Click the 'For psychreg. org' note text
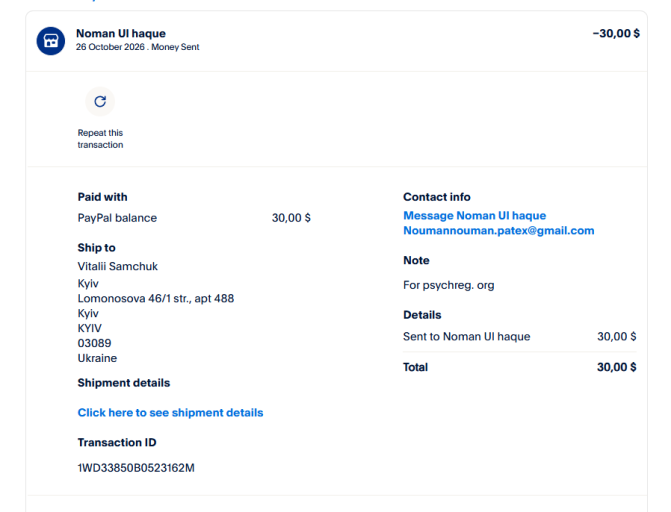Viewport: 671px width, 512px height. coord(448,285)
